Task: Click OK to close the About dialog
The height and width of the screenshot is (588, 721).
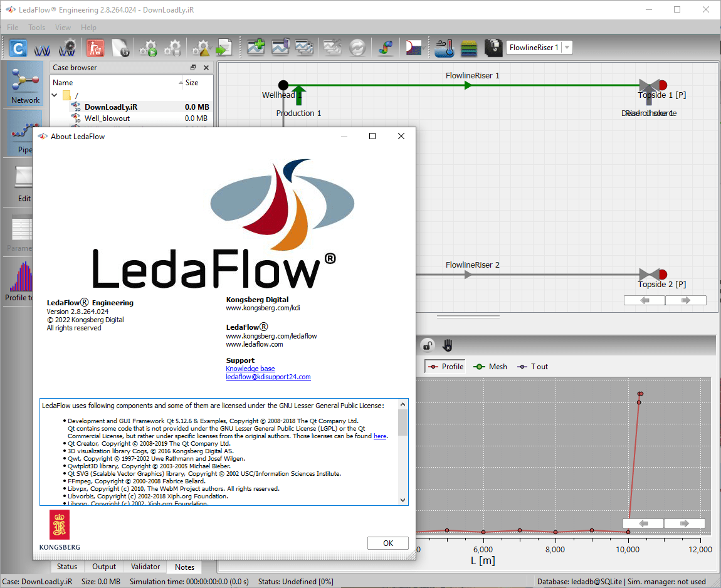Action: tap(387, 543)
